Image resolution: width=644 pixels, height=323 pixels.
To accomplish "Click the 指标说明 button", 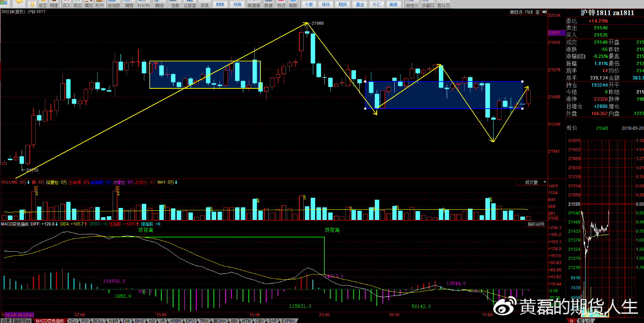I will click(x=536, y=224).
